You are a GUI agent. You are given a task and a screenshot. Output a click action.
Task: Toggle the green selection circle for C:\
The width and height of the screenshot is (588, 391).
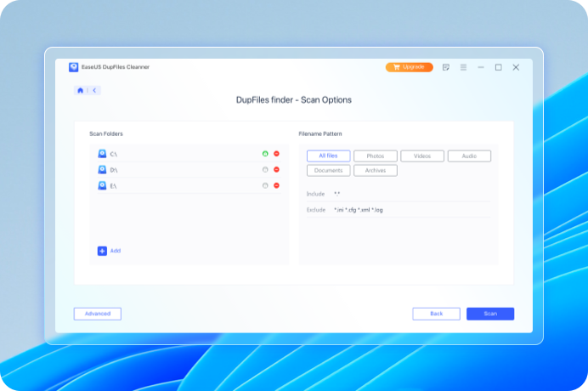coord(265,154)
